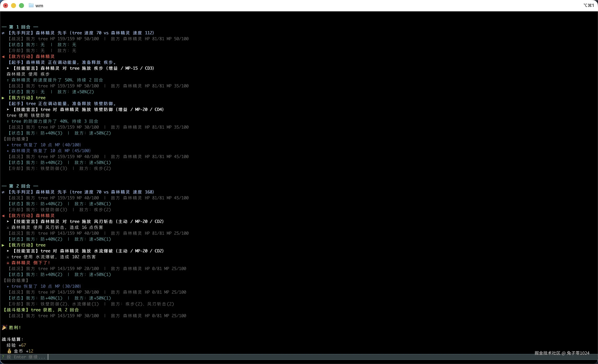
Task: Click the wm folder icon in title bar
Action: coord(31,5)
